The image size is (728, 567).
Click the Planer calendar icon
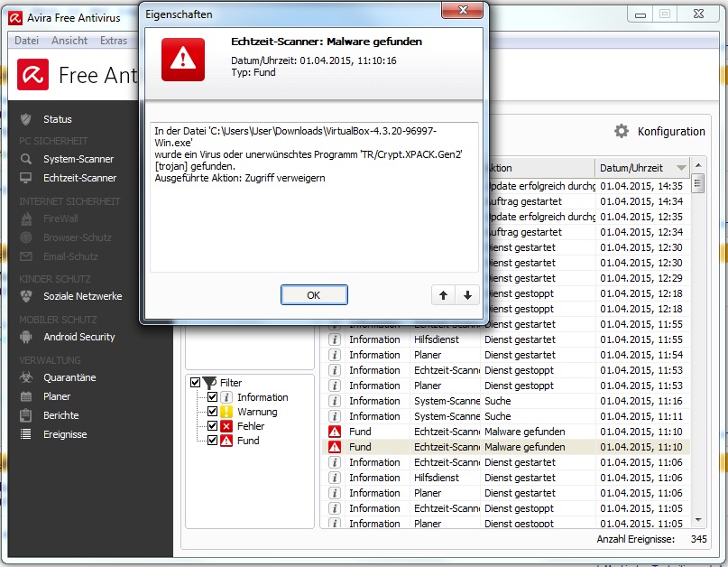[26, 396]
